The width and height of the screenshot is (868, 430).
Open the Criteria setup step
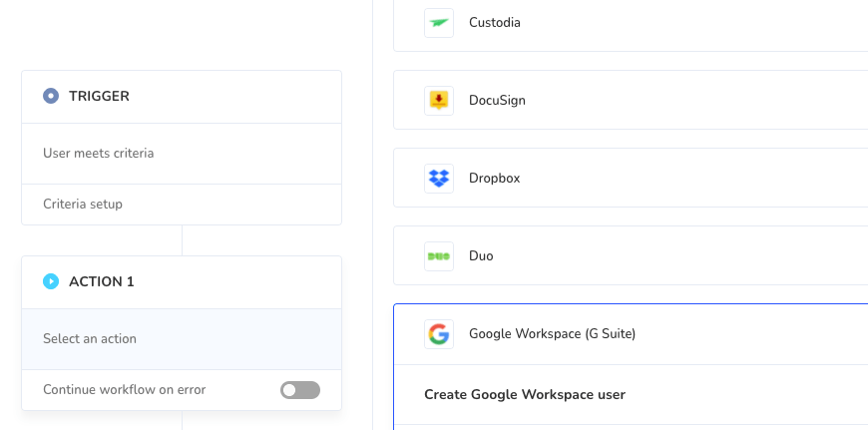(83, 205)
